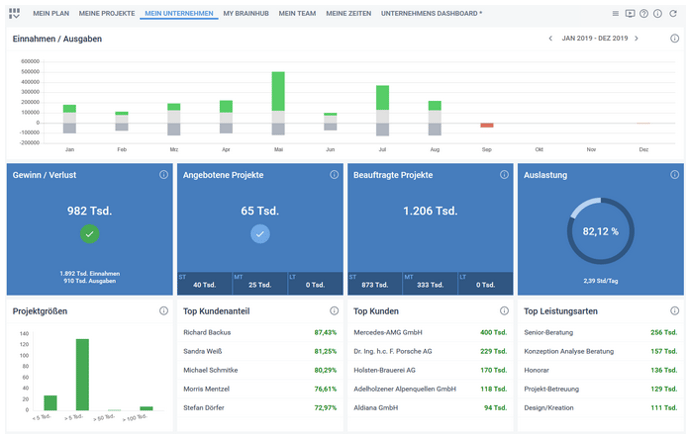Click the tall green Mai bar in chart
This screenshot has height=436, width=688.
pos(278,90)
